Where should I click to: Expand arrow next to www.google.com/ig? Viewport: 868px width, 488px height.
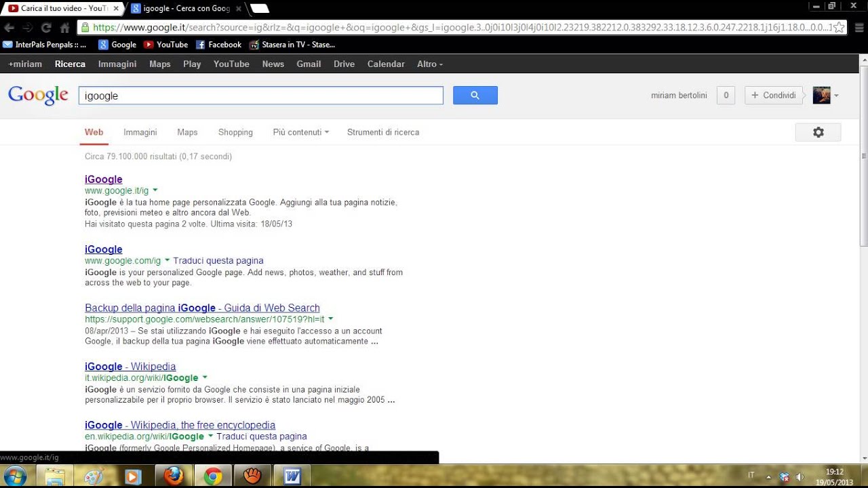(167, 260)
